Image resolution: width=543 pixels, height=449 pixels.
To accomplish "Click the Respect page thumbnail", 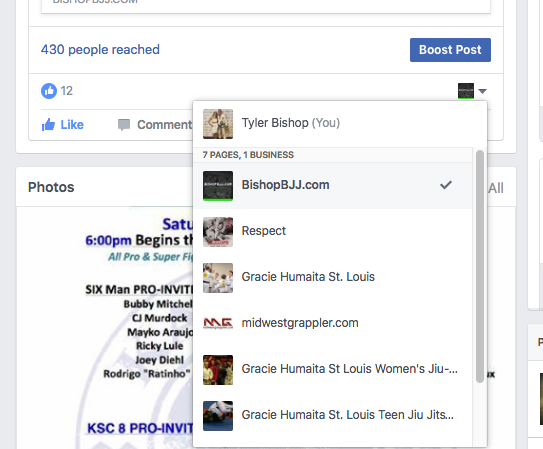I will click(x=218, y=232).
